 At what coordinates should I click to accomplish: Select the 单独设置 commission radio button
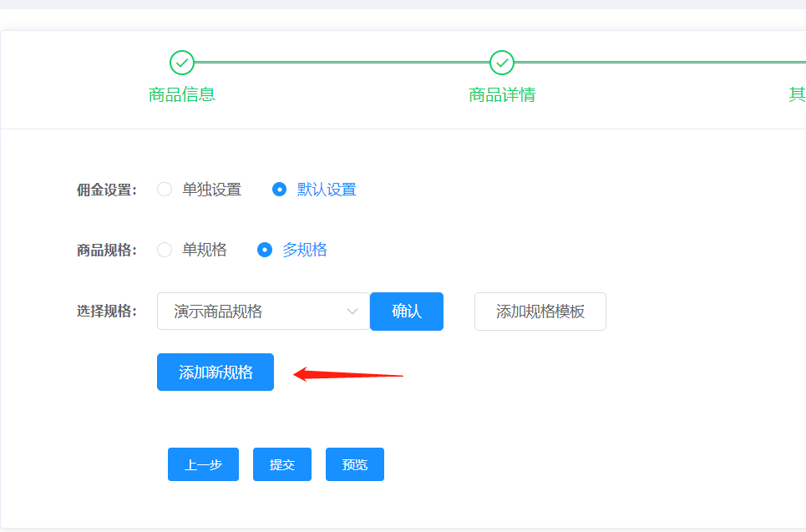coord(165,190)
